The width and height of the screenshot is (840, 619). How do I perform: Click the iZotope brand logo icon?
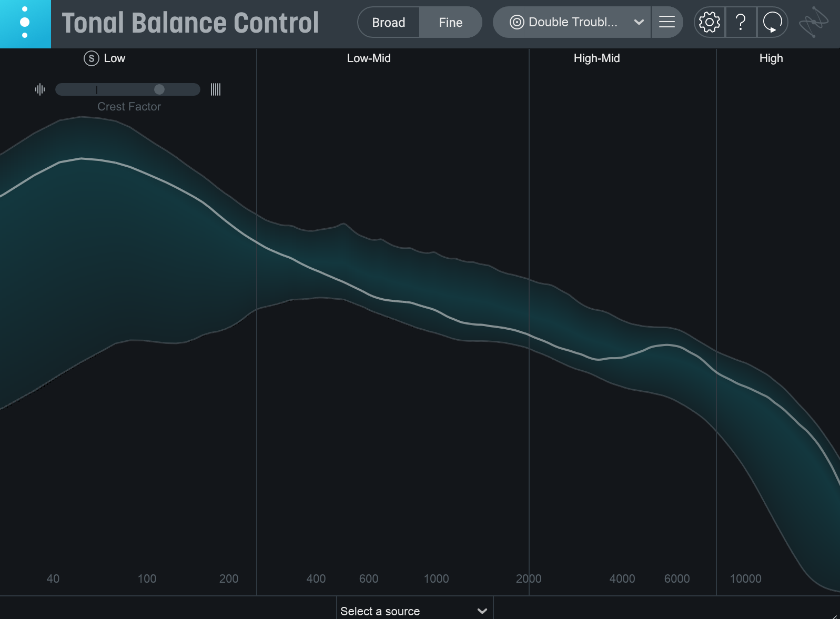click(x=813, y=22)
